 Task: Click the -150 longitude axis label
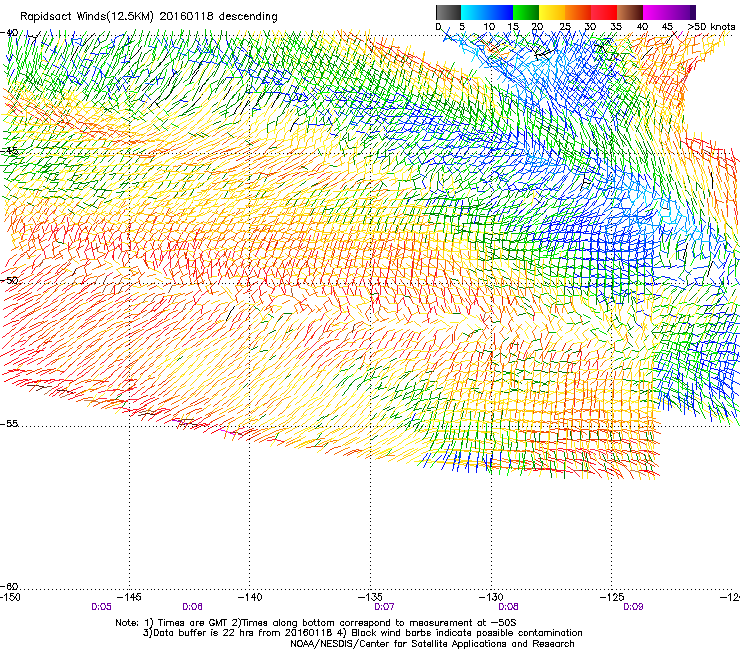[x=10, y=597]
